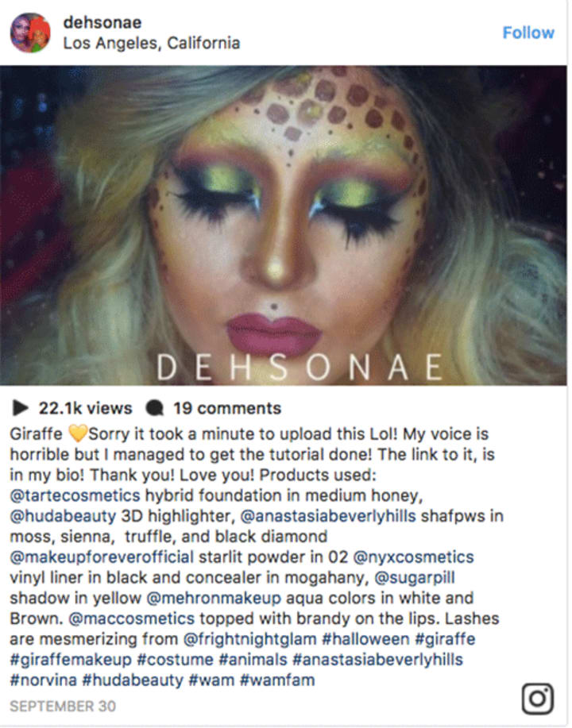Open @frightnightglam mention

pyautogui.click(x=250, y=639)
